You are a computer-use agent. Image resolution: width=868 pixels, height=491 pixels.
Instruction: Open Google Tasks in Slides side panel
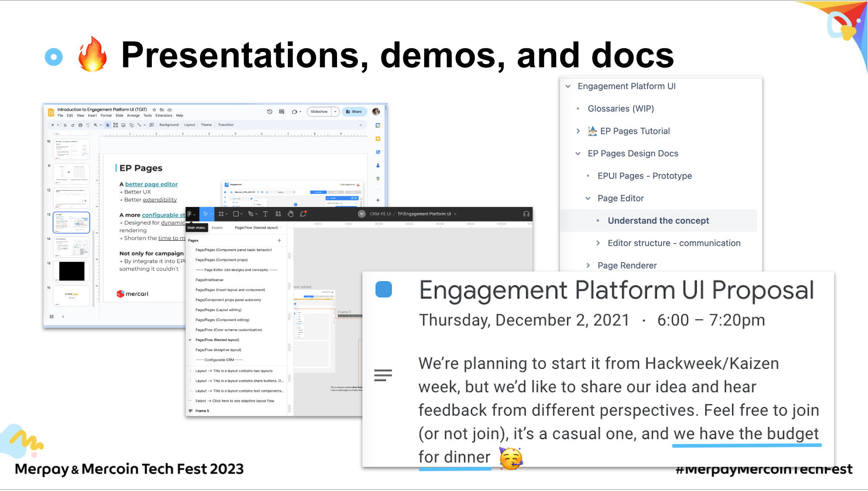tap(378, 152)
